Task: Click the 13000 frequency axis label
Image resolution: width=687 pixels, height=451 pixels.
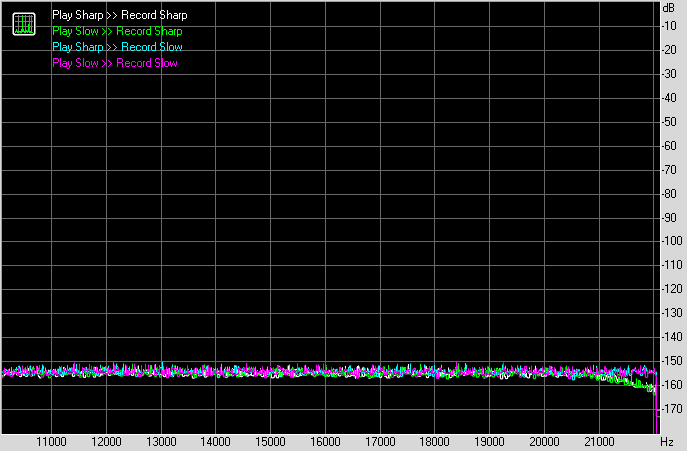Action: pyautogui.click(x=161, y=441)
